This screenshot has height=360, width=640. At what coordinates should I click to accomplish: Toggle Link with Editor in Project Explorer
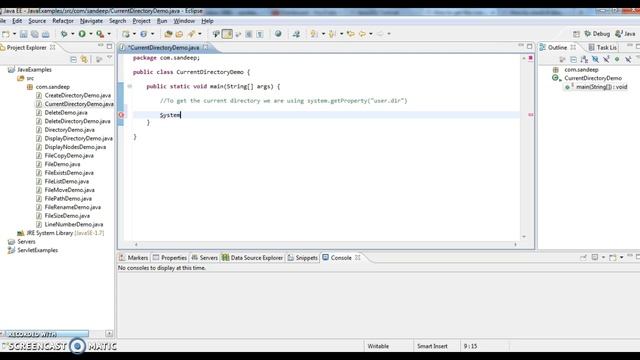(x=84, y=60)
